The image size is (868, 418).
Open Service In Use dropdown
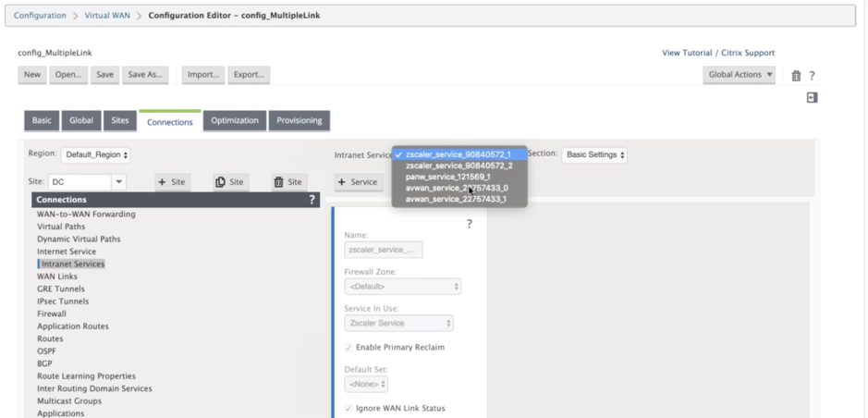(x=398, y=324)
